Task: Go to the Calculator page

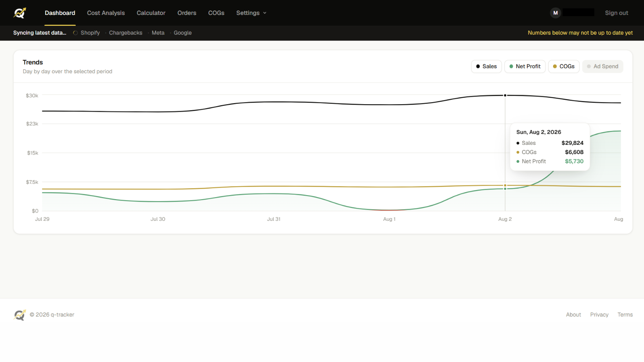Action: click(151, 13)
